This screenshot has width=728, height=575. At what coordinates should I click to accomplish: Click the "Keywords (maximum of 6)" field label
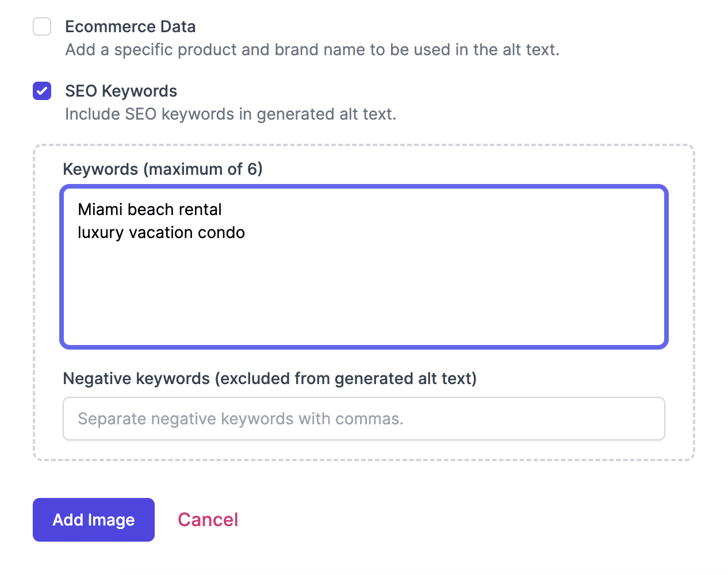[x=162, y=169]
